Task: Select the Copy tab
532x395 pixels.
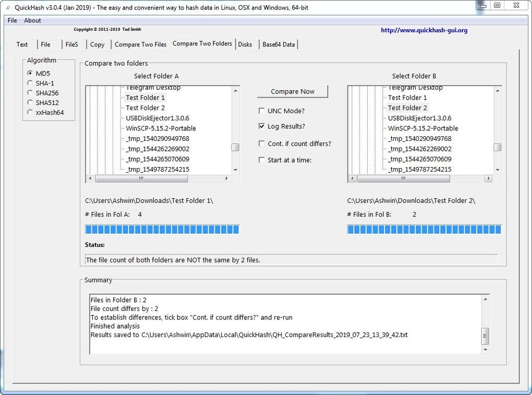Action: [96, 45]
